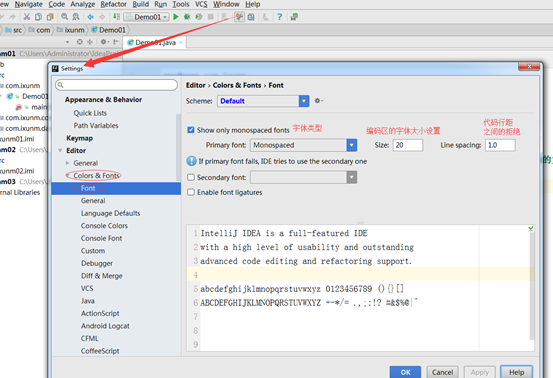This screenshot has width=553, height=378.
Task: Open the Navigate menu
Action: point(28,5)
